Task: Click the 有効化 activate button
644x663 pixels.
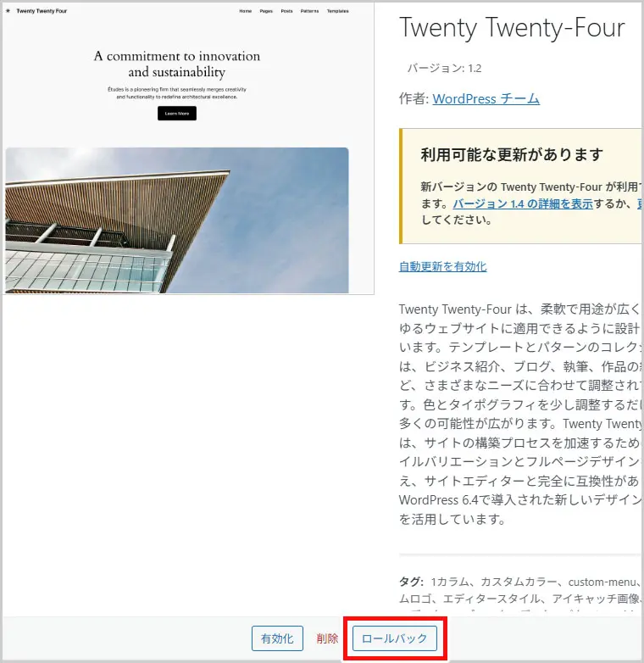Action: [x=277, y=638]
